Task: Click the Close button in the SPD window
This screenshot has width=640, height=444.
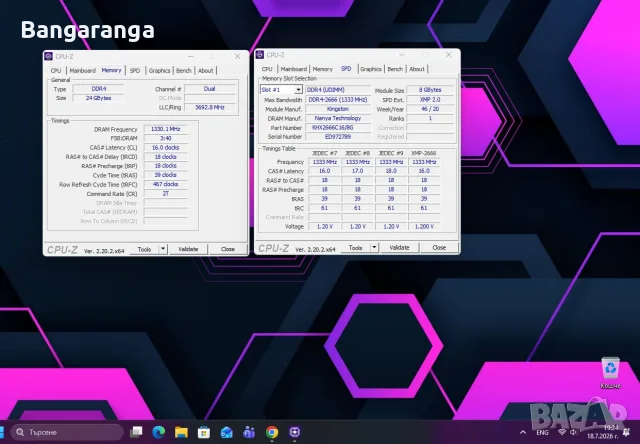Action: tap(439, 247)
